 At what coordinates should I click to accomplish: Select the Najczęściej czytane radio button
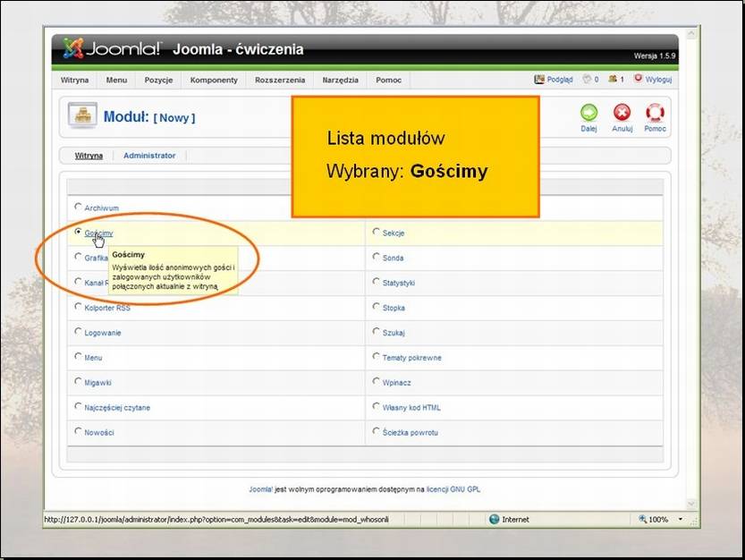[78, 406]
